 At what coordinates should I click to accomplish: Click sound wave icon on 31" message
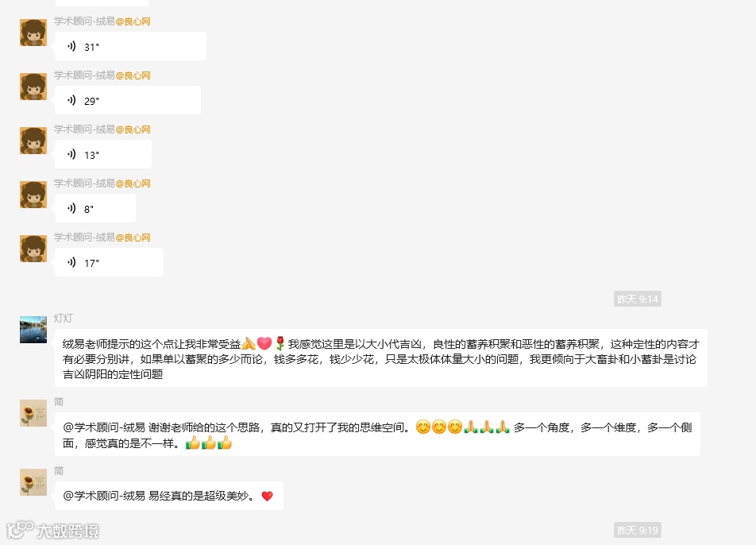coord(71,46)
